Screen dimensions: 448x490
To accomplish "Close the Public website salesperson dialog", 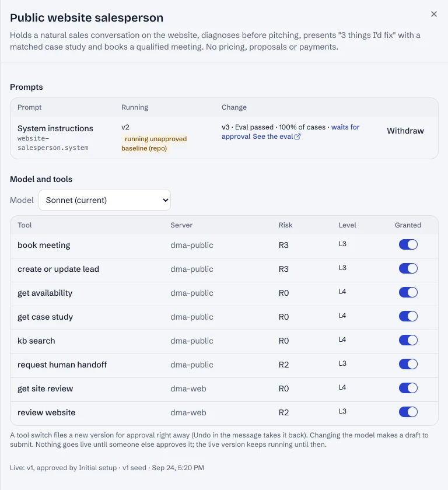I will click(433, 14).
